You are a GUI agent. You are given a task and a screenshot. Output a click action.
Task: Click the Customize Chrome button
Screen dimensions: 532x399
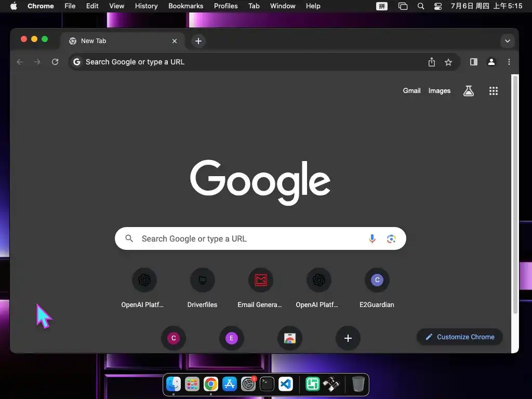coord(460,337)
